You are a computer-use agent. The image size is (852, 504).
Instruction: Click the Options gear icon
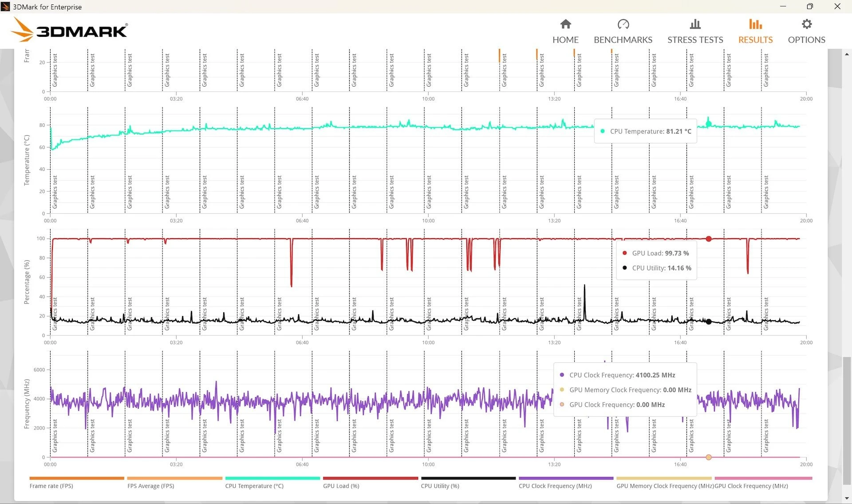pyautogui.click(x=807, y=24)
